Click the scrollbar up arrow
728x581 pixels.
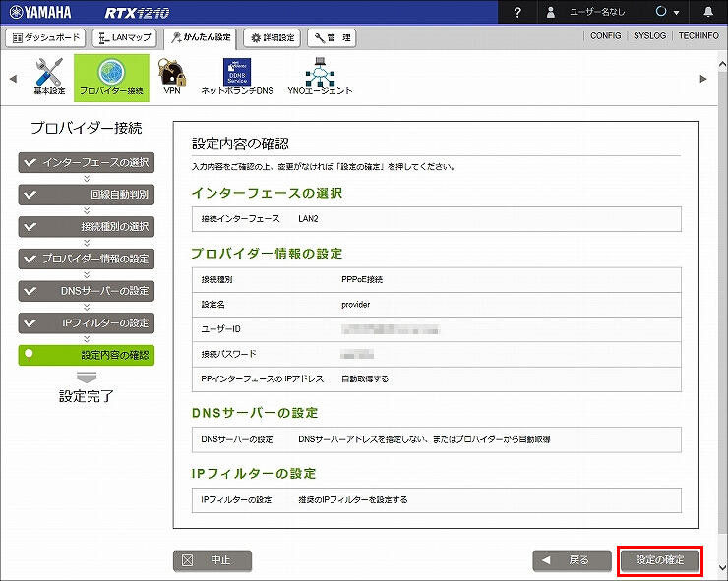point(722,65)
